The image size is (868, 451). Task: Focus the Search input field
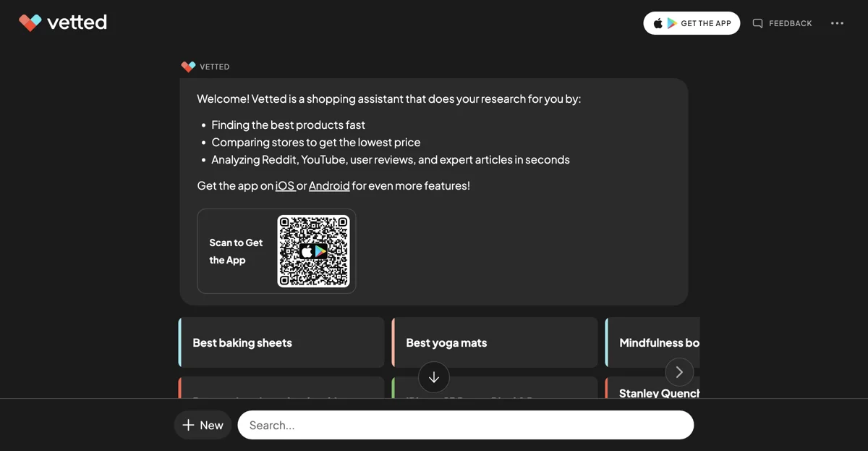click(466, 425)
